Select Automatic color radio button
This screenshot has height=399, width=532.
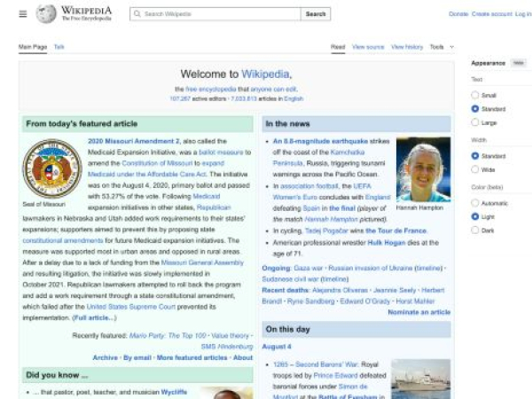[475, 203]
